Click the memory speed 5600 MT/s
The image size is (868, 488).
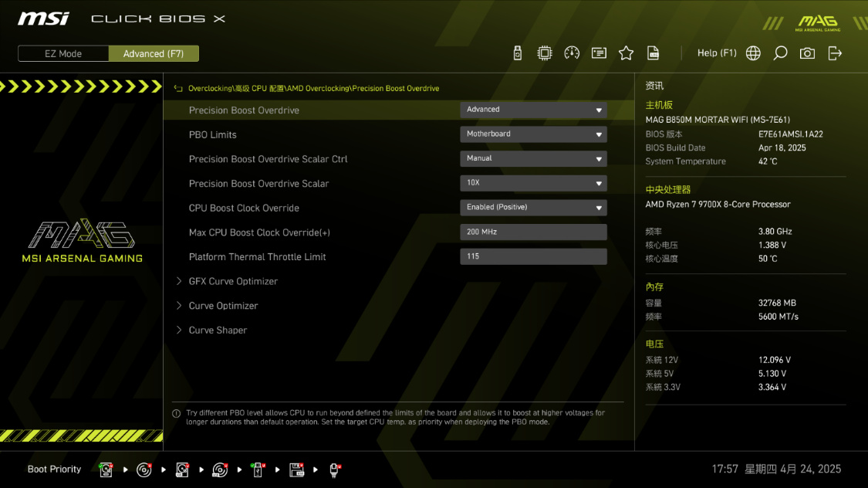pyautogui.click(x=778, y=317)
